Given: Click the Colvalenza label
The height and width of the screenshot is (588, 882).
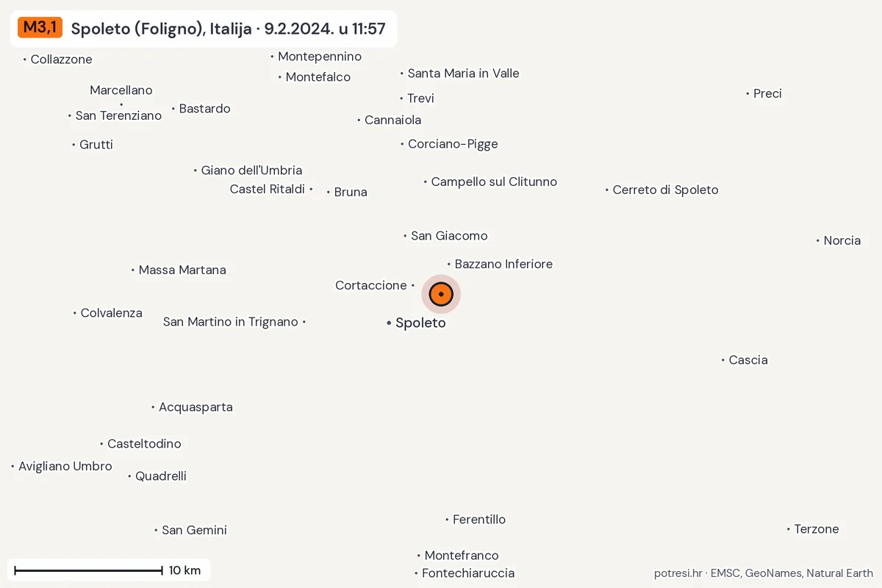Looking at the screenshot, I should [x=112, y=313].
